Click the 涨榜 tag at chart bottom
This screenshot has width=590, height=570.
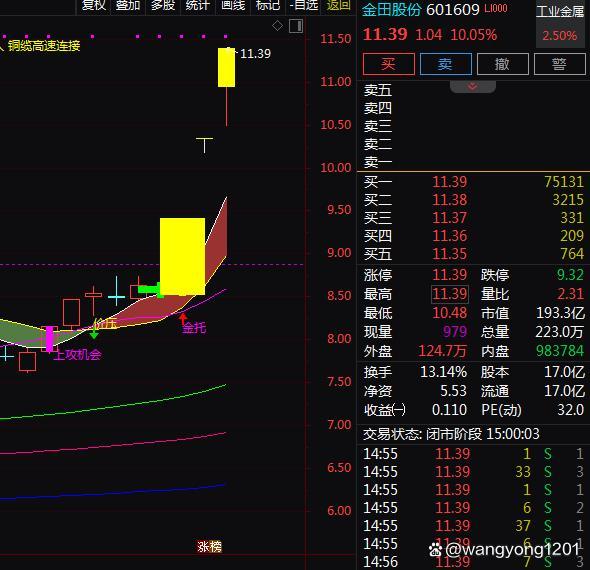(210, 546)
